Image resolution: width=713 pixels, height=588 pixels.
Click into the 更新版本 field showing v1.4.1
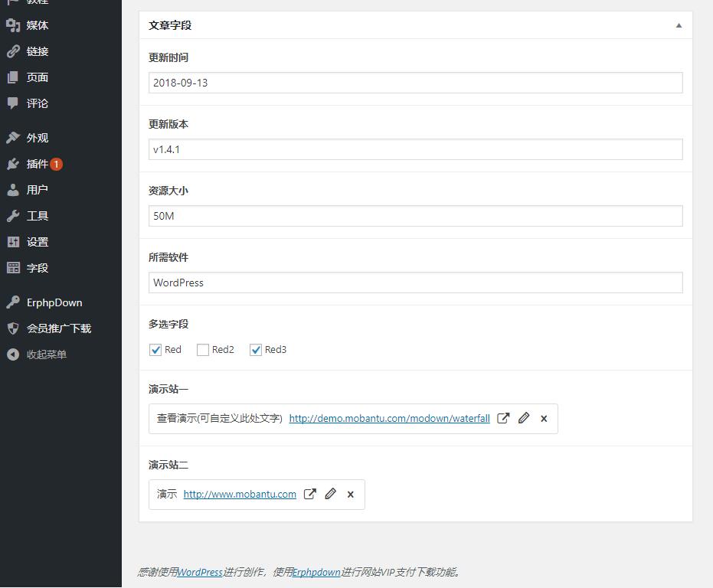tap(415, 149)
